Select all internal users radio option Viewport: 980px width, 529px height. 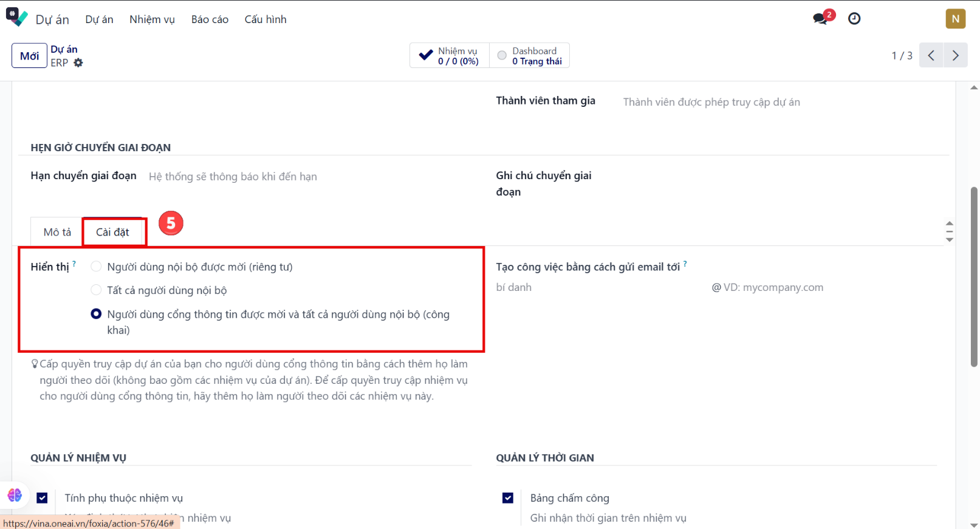coord(96,290)
